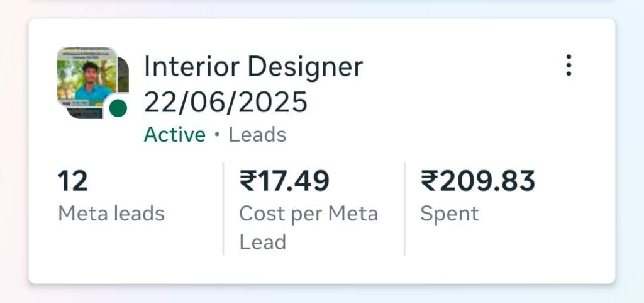The image size is (644, 303).
Task: Click the 12 leads count
Action: 73,182
